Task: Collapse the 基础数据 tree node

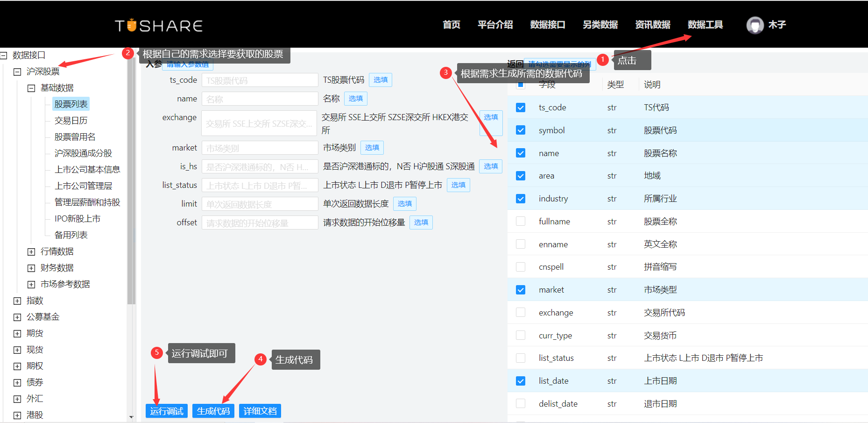Action: tap(30, 87)
